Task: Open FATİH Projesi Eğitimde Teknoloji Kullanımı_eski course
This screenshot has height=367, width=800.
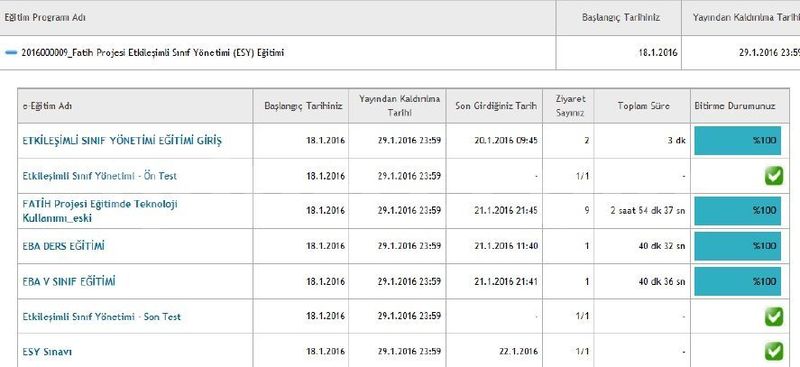Action: coord(100,211)
